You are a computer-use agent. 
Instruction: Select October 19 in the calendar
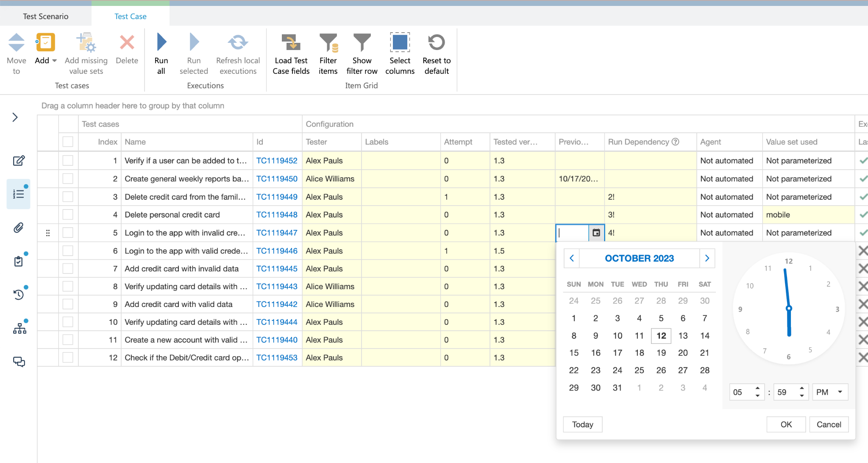661,353
